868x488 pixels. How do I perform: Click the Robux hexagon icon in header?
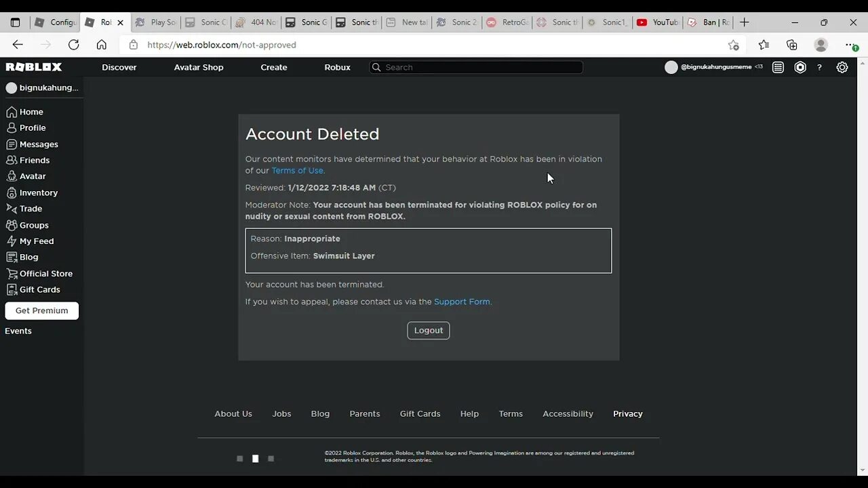click(x=800, y=67)
